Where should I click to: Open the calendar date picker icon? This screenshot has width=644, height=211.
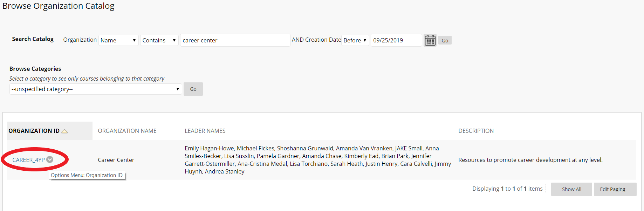point(430,40)
